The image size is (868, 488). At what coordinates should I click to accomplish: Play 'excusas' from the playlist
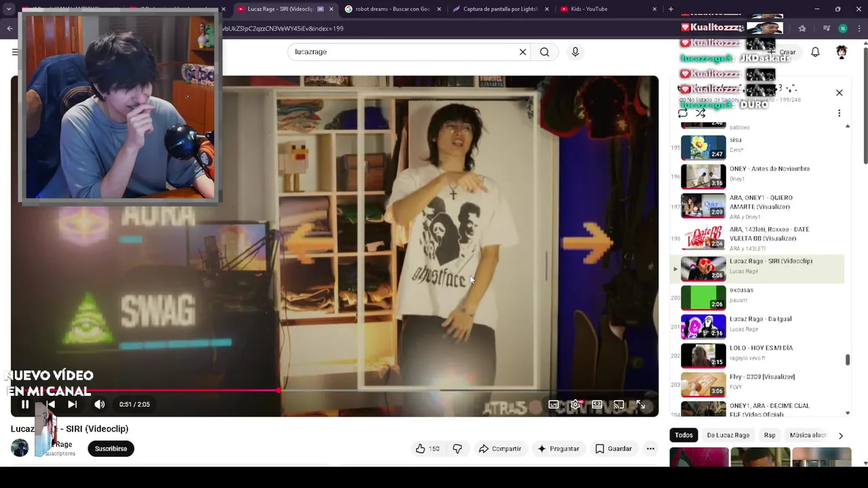click(757, 298)
